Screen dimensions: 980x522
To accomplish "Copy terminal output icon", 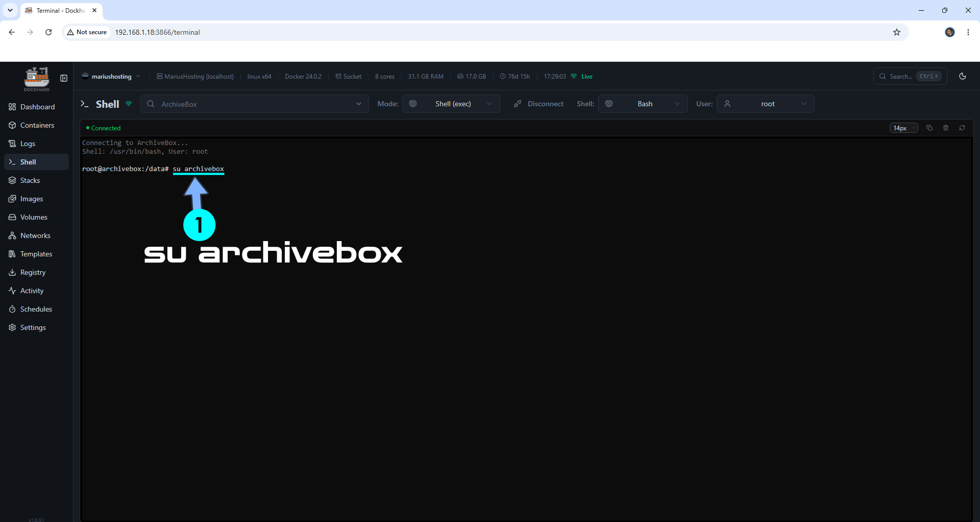I will (929, 128).
